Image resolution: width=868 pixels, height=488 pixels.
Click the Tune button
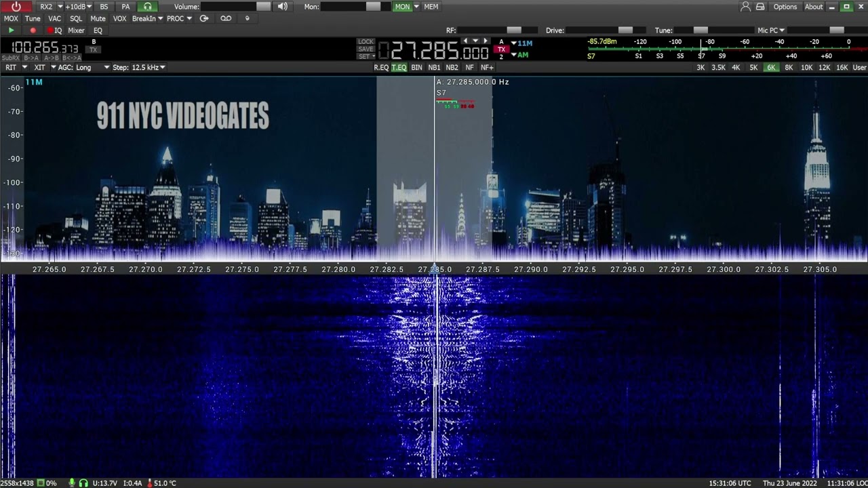tap(33, 18)
